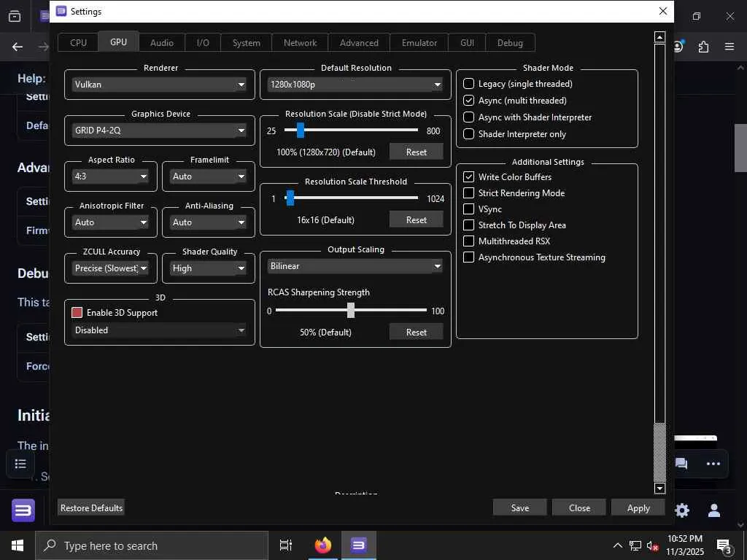Switch to the Emulator tab
The image size is (747, 560).
point(419,43)
